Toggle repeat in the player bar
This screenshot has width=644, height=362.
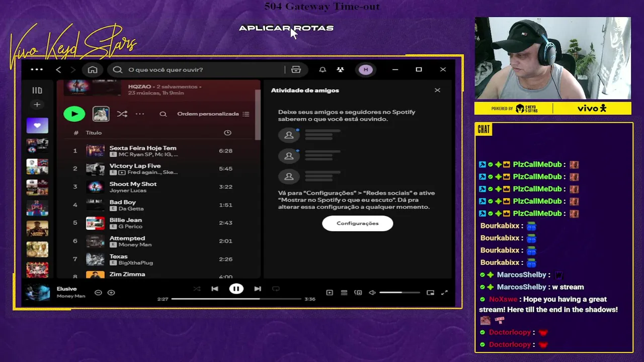coord(276,289)
